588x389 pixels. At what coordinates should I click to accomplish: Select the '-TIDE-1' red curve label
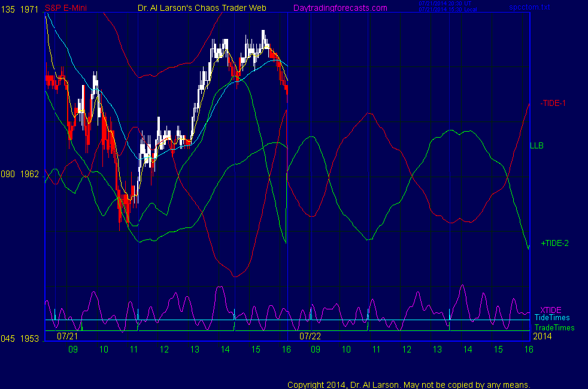coord(553,103)
